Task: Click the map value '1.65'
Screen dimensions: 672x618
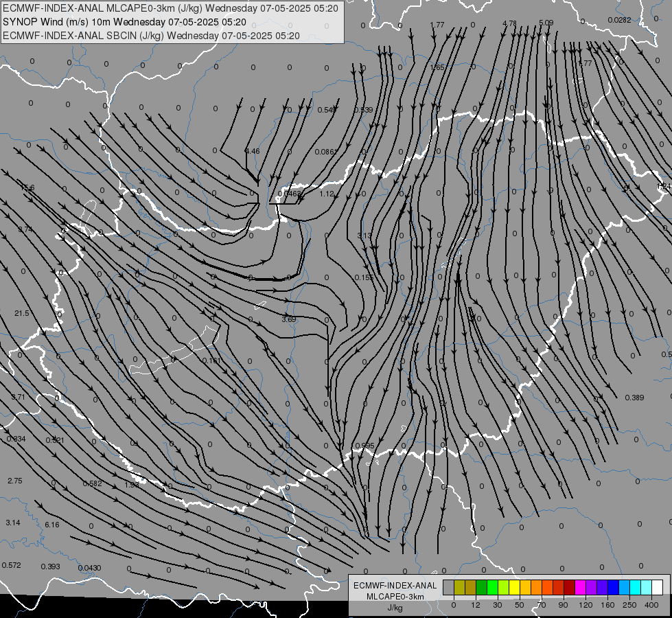Action: 437,67
